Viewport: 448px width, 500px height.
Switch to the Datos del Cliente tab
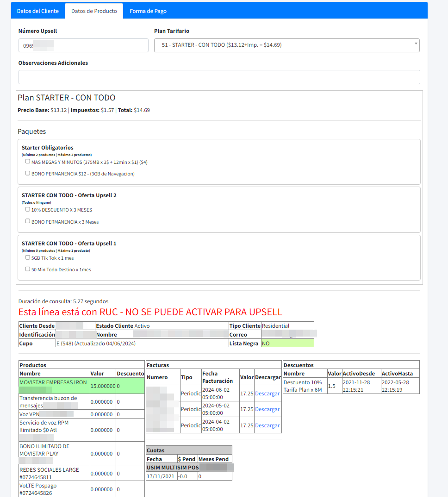click(x=38, y=11)
